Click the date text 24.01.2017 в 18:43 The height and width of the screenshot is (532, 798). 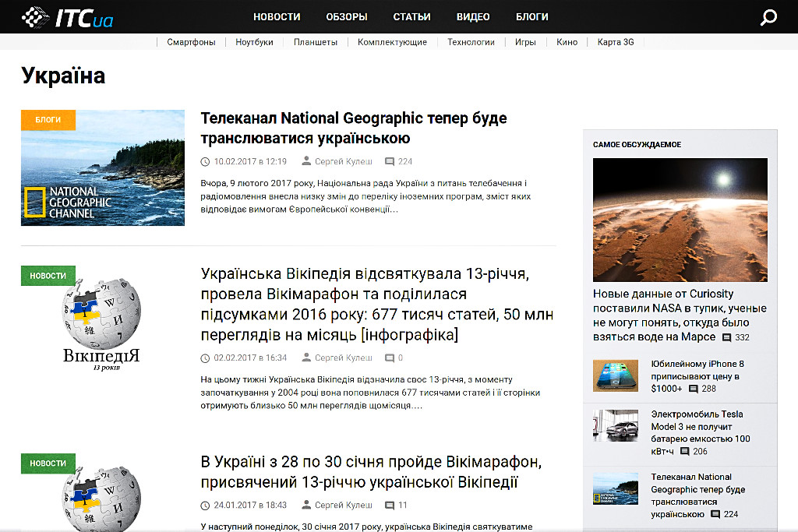point(250,506)
